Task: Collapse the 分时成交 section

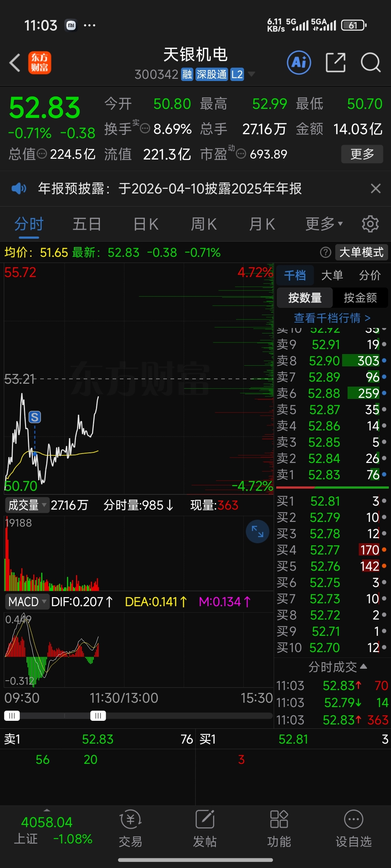Action: pyautogui.click(x=338, y=667)
